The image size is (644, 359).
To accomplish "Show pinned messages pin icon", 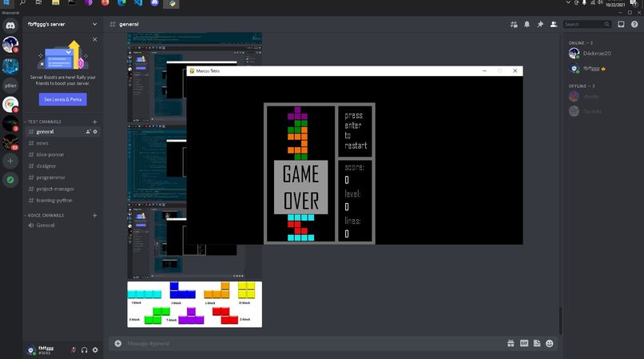I will click(x=540, y=25).
